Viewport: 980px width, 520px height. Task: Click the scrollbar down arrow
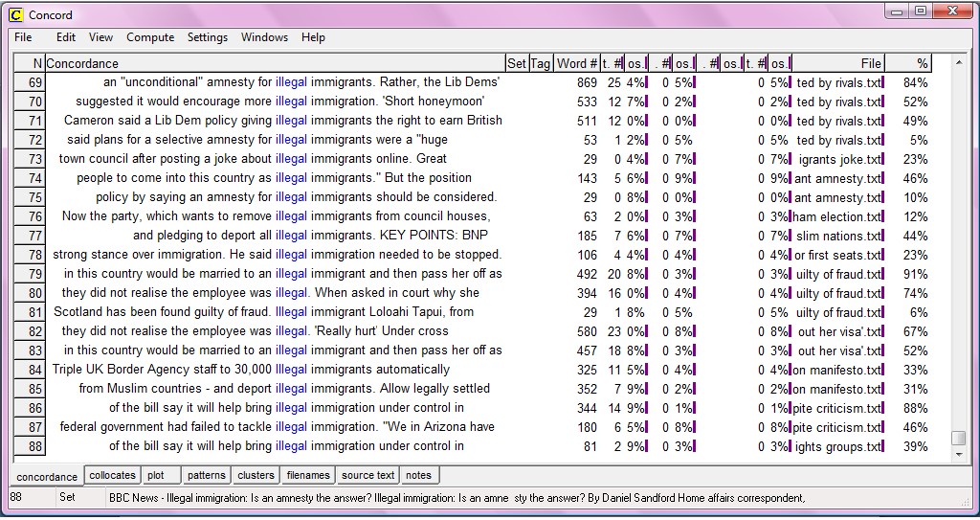click(958, 456)
